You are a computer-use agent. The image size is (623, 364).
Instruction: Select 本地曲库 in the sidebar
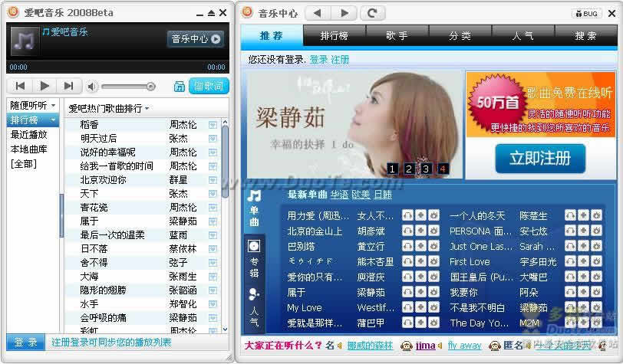[x=28, y=149]
